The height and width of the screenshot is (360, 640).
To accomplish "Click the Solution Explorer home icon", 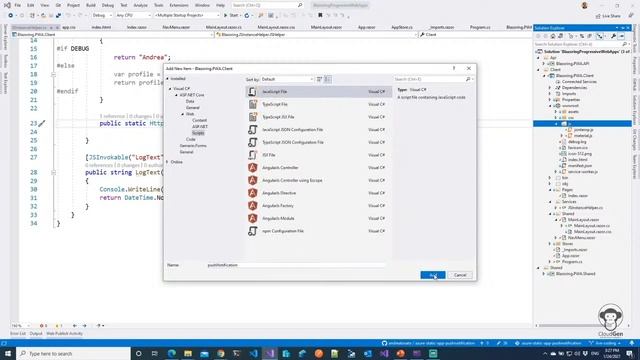I will [553, 36].
